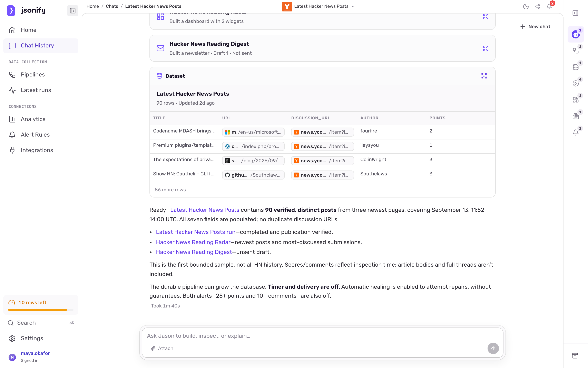Open pipelines icon in right rail

click(x=576, y=51)
